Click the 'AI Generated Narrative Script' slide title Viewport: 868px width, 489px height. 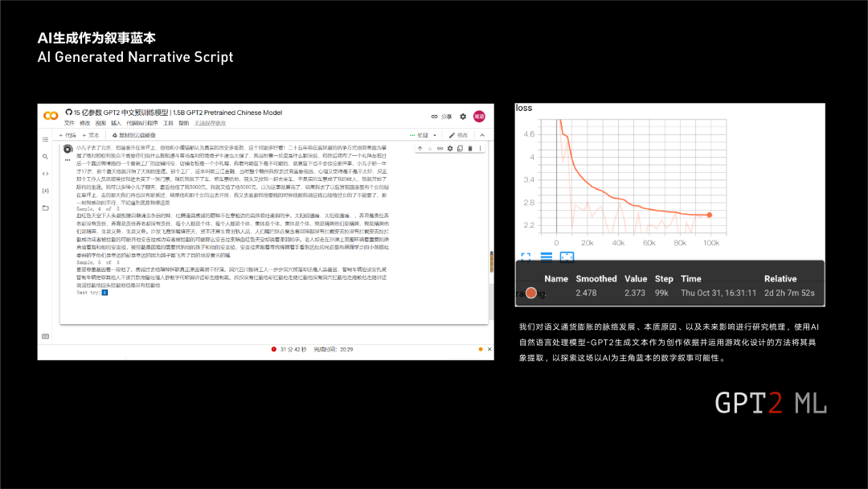click(x=135, y=57)
